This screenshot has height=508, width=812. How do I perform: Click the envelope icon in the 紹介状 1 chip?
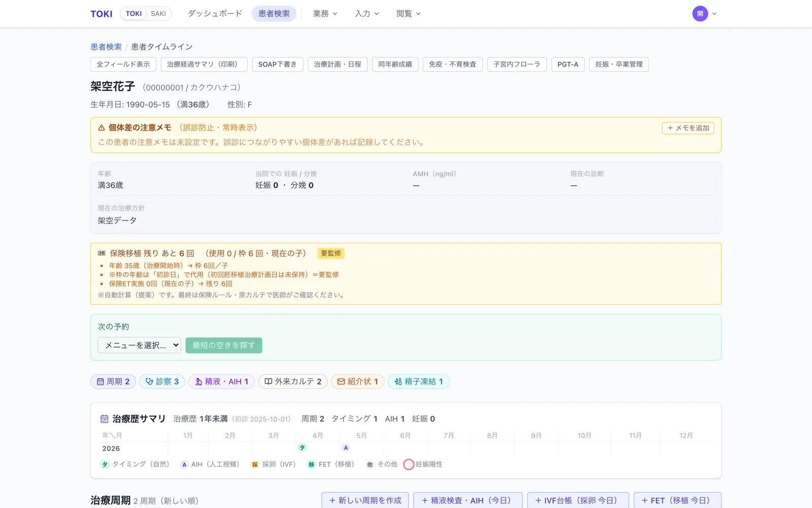point(341,382)
